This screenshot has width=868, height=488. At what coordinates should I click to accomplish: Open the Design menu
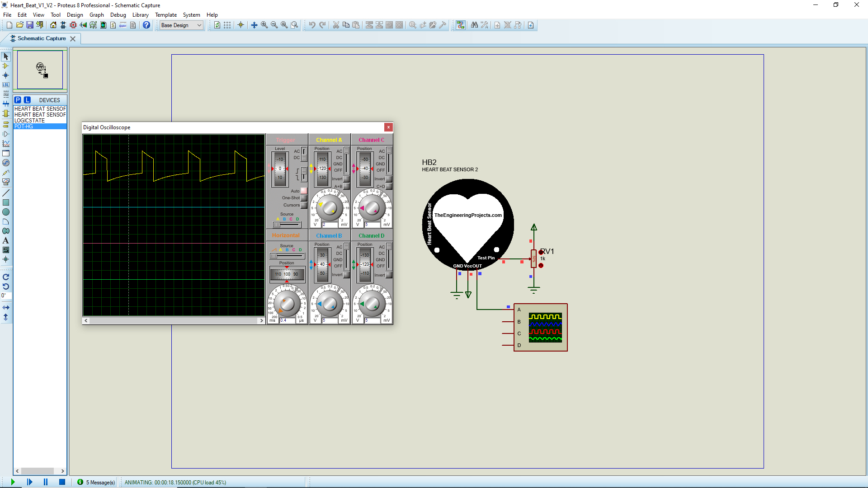pos(75,15)
